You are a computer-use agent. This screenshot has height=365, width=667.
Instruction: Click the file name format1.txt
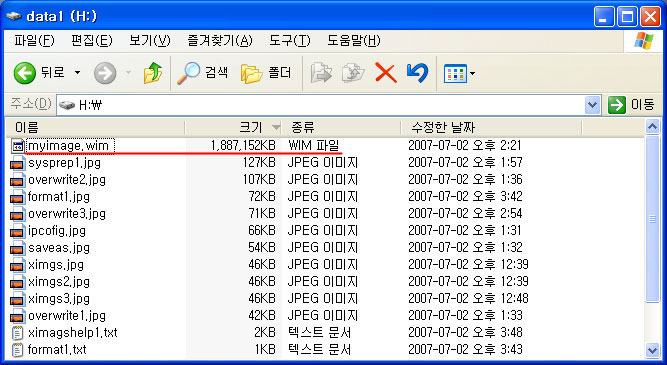(x=57, y=350)
